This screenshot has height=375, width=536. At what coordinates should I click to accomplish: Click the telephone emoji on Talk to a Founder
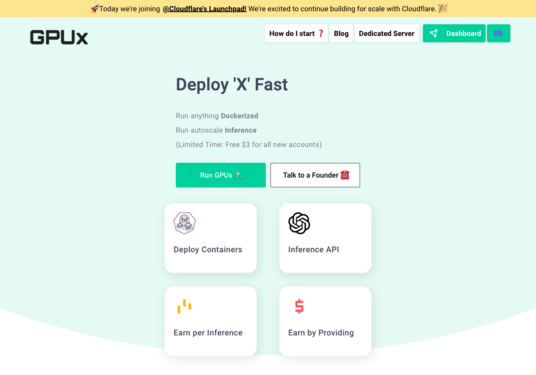pyautogui.click(x=345, y=175)
